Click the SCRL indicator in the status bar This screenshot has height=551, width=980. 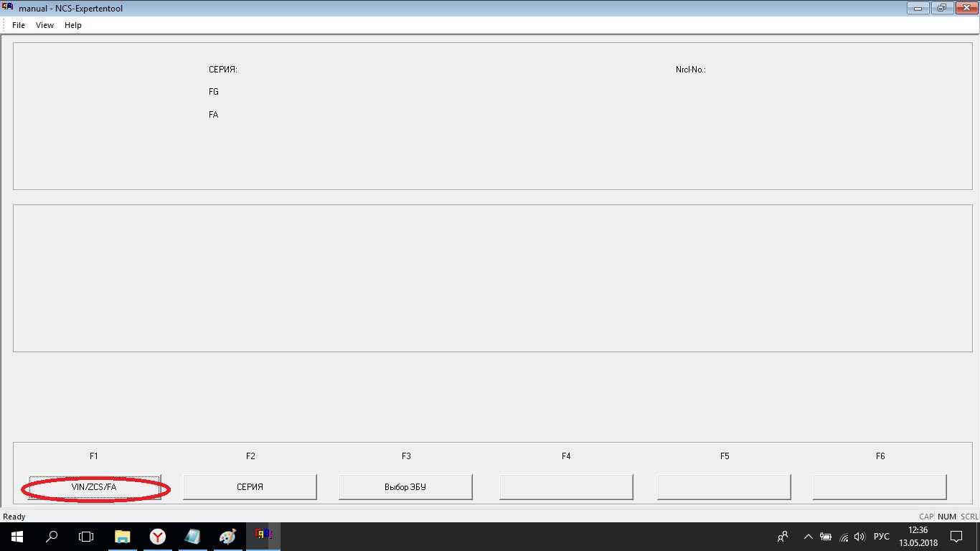(969, 517)
